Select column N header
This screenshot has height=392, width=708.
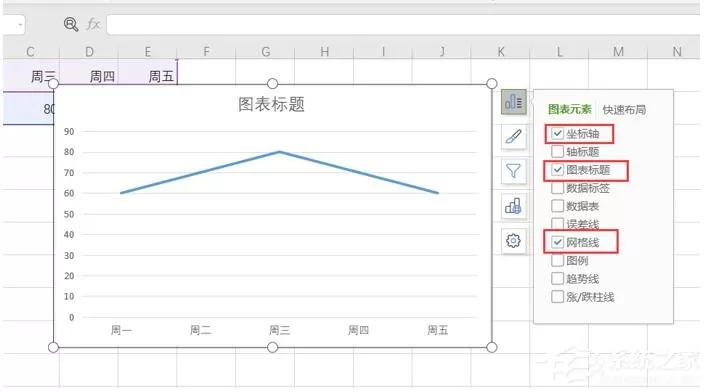point(676,52)
